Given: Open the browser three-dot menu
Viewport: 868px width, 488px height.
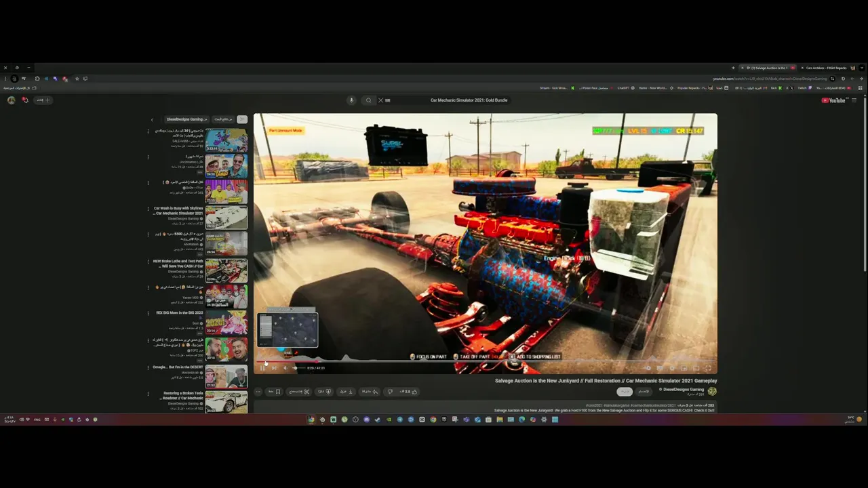Looking at the screenshot, I should tap(5, 79).
